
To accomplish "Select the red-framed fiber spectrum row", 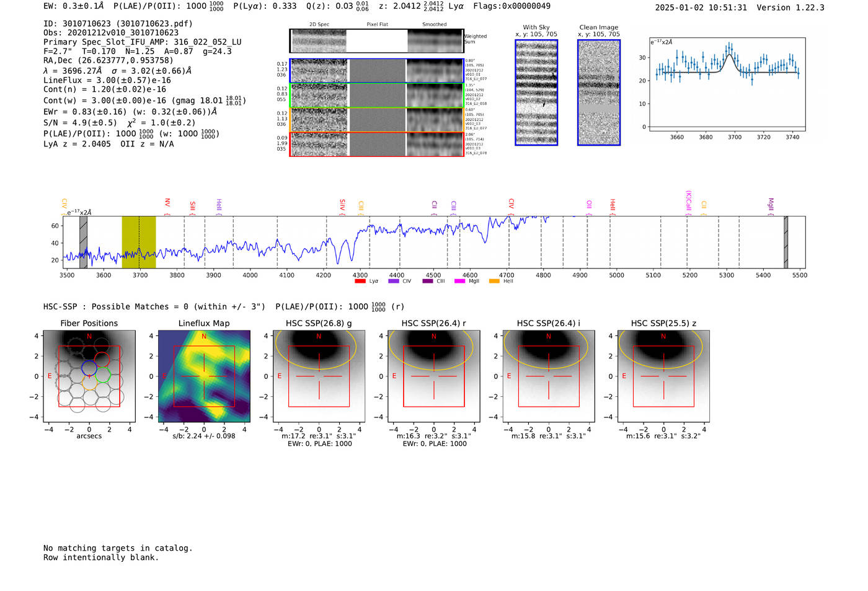I will [x=377, y=144].
